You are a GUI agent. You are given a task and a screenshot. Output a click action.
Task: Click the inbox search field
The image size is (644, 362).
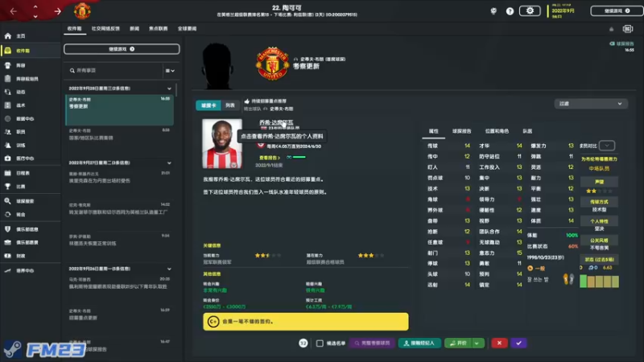point(115,71)
